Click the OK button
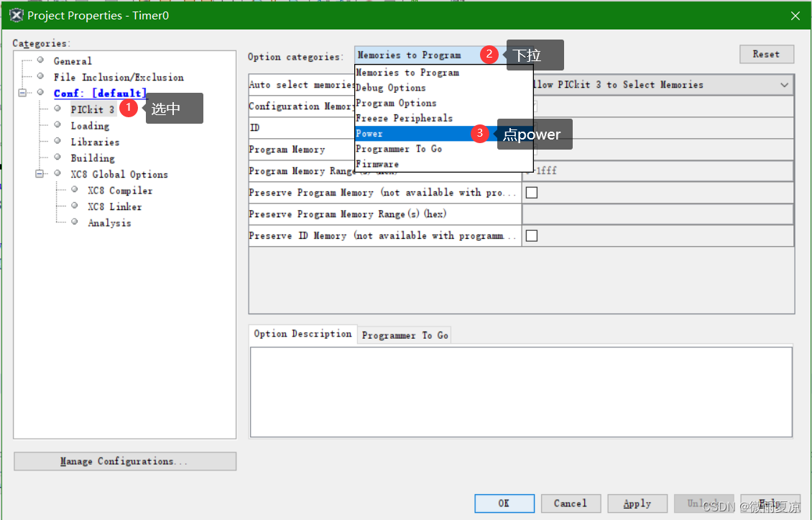812x520 pixels. point(504,503)
